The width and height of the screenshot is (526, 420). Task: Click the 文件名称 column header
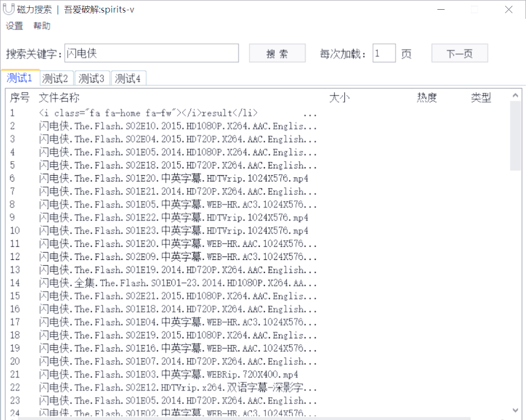point(58,97)
